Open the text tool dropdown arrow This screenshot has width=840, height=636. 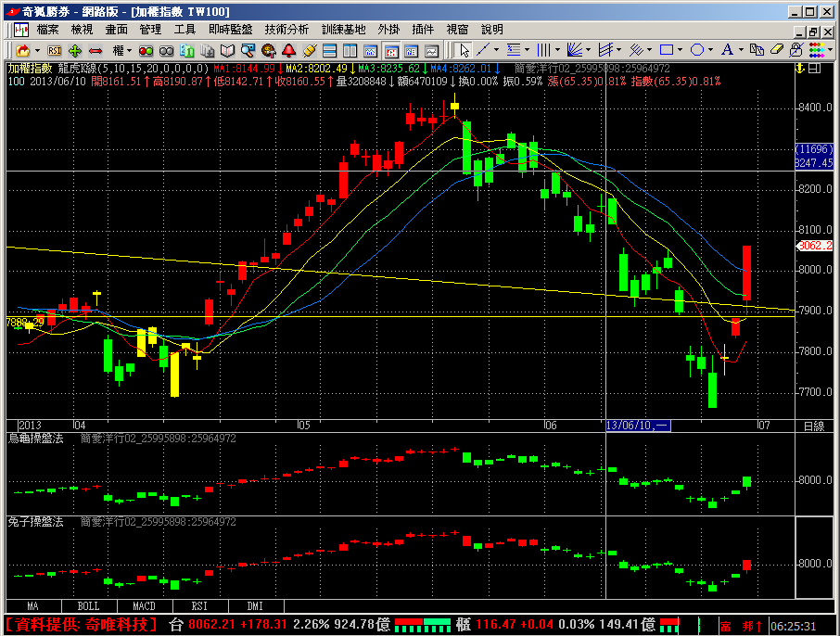(x=741, y=50)
